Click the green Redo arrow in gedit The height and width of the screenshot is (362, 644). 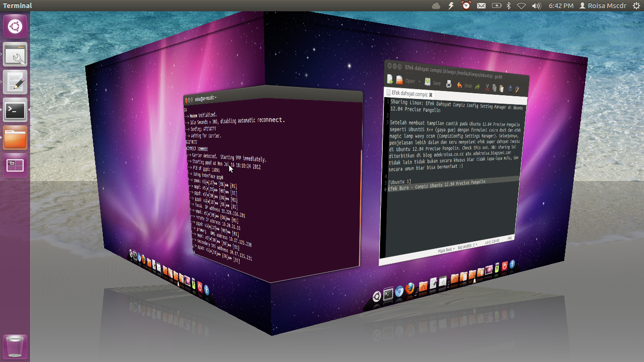tap(478, 87)
